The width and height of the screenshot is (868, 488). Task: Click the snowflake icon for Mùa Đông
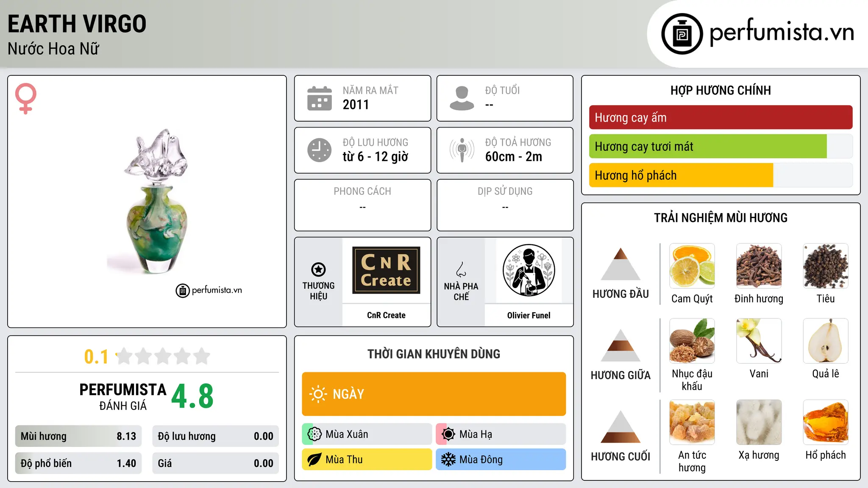click(448, 460)
